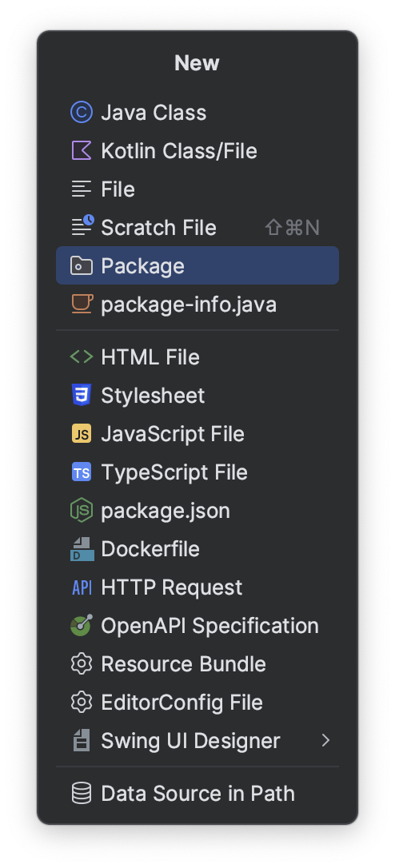Choose EditorConfig File entry
Viewport: 395px width, 868px height.
pyautogui.click(x=197, y=703)
